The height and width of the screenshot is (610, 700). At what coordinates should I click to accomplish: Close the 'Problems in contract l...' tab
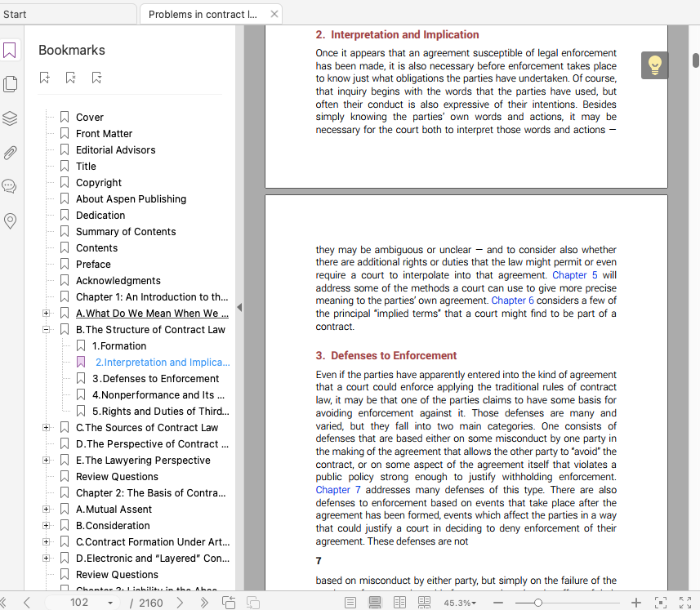274,14
